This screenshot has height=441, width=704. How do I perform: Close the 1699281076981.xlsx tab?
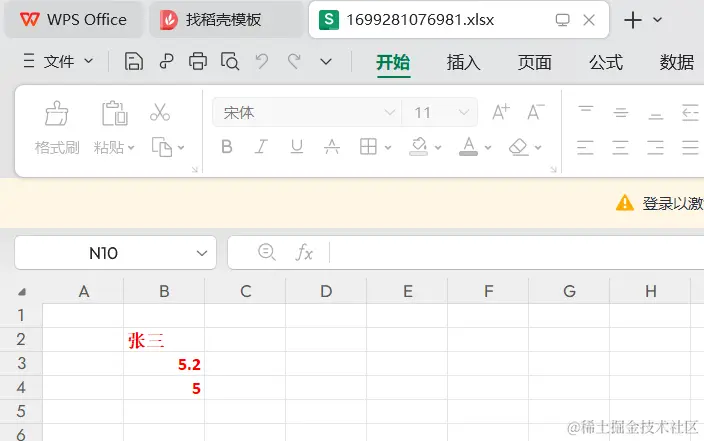point(589,20)
